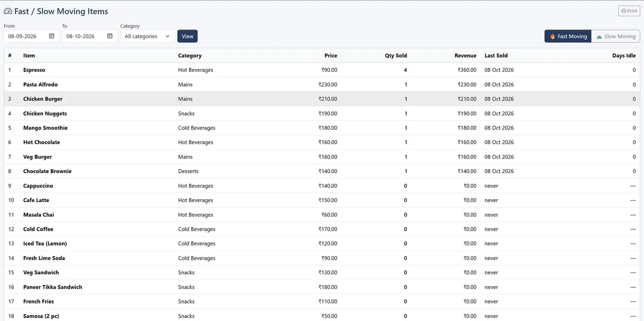The height and width of the screenshot is (321, 644).
Task: Click Espresso last sold date 08 Oct 2026
Action: tap(499, 70)
